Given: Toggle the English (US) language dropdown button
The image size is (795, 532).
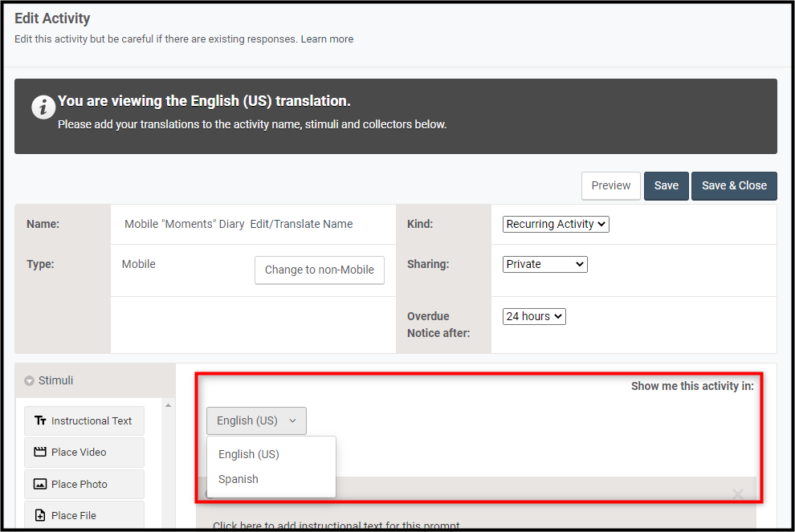Looking at the screenshot, I should [256, 420].
